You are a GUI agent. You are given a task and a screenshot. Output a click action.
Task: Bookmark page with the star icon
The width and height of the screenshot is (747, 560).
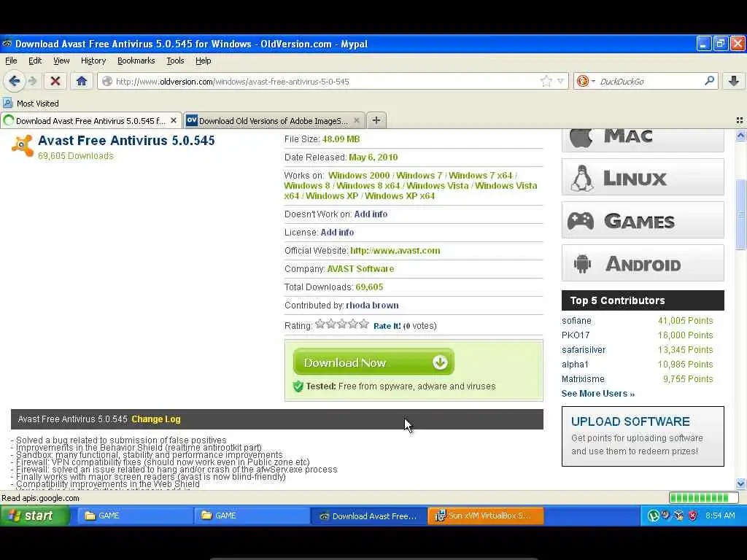546,82
